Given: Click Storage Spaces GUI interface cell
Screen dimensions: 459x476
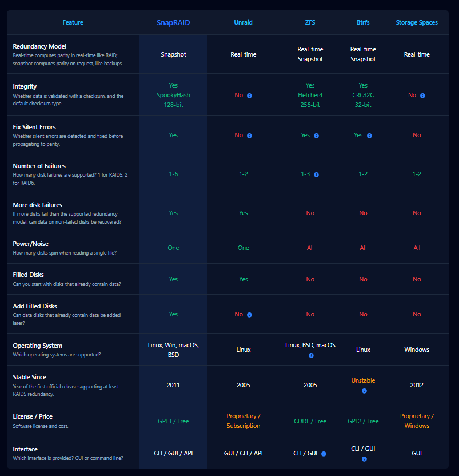Looking at the screenshot, I should coord(417,453).
